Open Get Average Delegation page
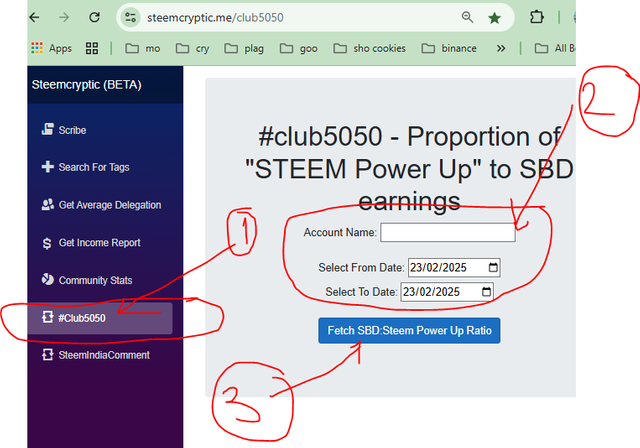 [101, 205]
